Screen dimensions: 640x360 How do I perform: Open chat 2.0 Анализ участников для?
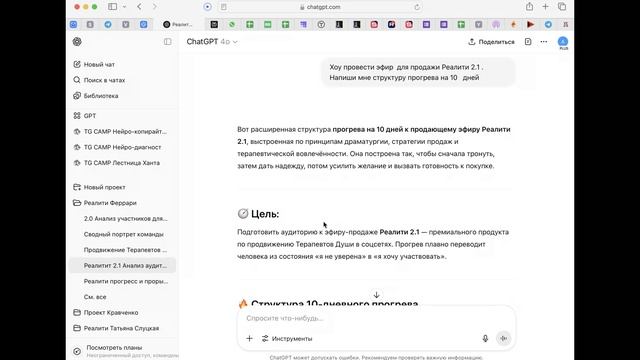pyautogui.click(x=126, y=219)
